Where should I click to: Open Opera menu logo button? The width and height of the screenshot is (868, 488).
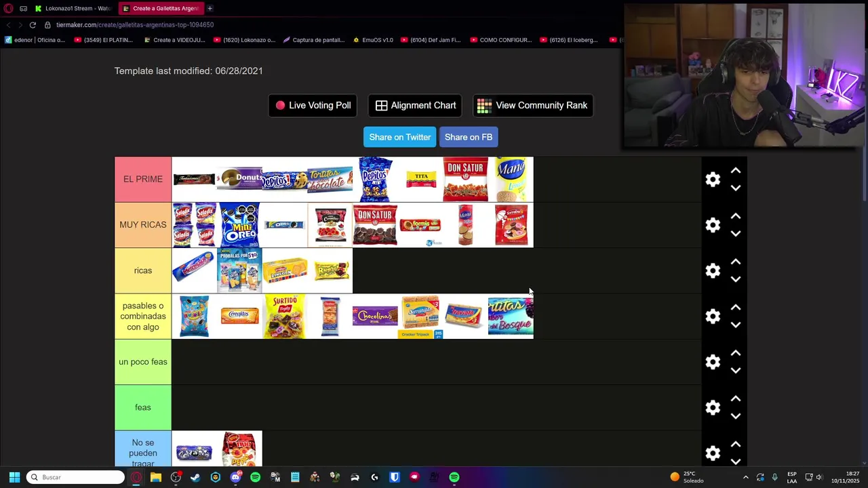point(9,8)
